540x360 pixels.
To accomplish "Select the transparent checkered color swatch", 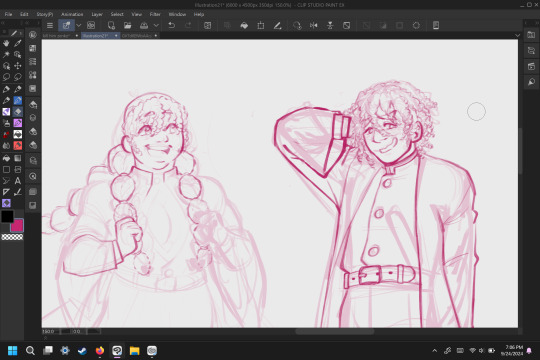I will 12,237.
